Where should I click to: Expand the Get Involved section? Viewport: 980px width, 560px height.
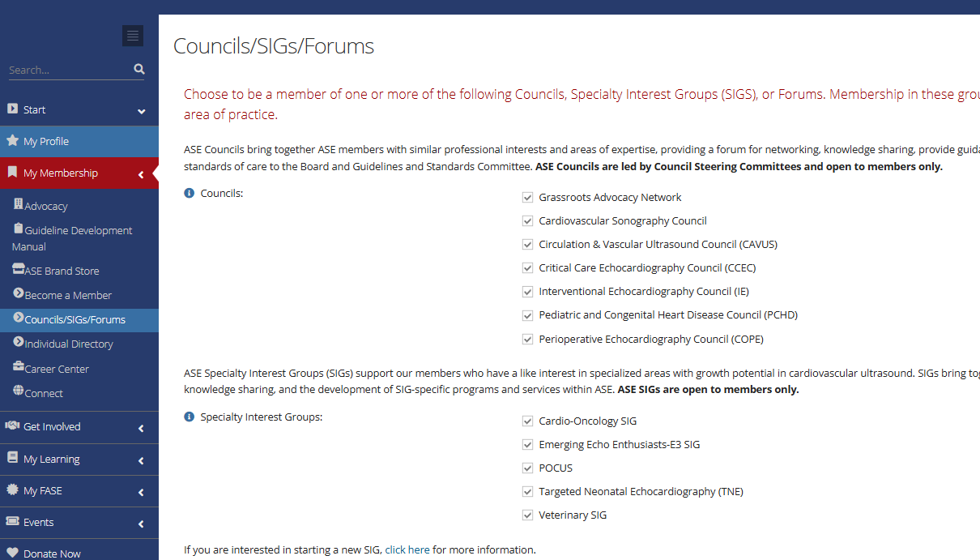(141, 428)
